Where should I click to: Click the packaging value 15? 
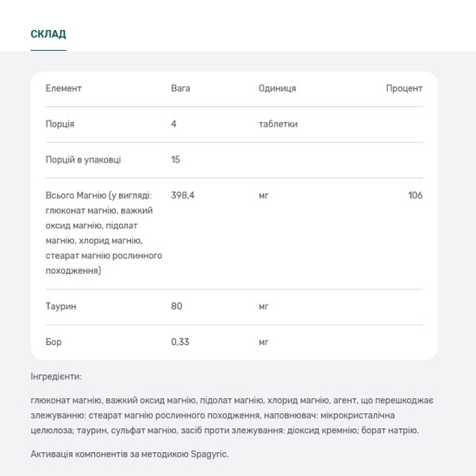pos(176,160)
